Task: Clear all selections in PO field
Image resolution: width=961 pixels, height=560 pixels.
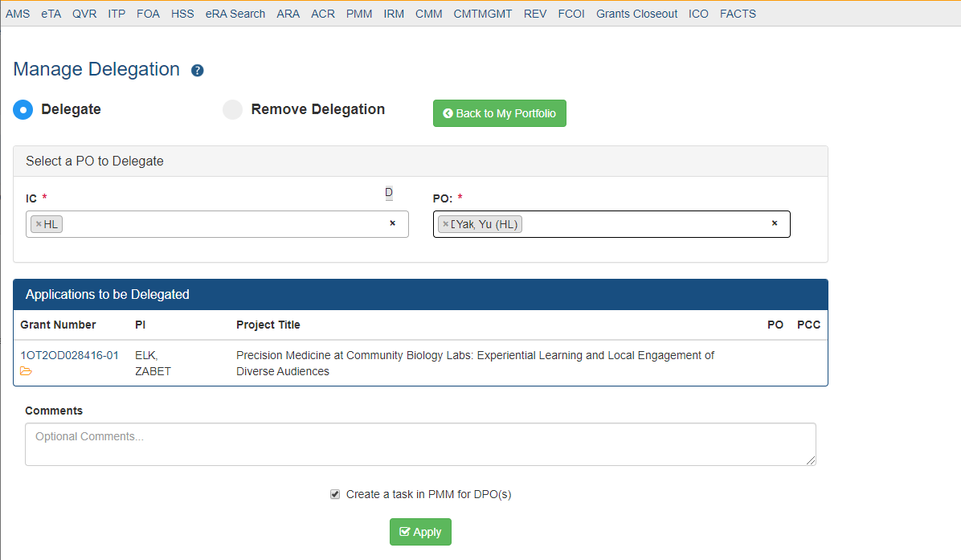Action: coord(775,223)
